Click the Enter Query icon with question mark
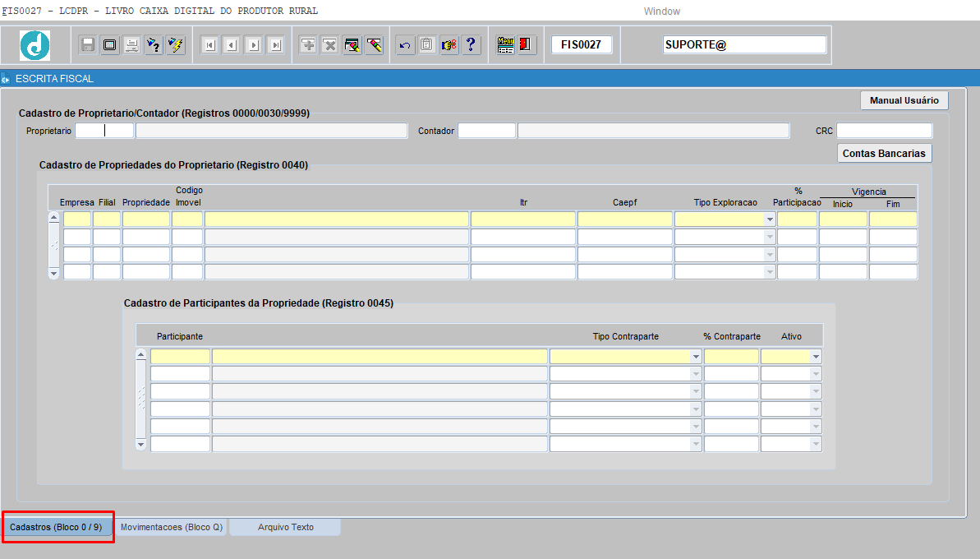The image size is (980, 559). [153, 45]
